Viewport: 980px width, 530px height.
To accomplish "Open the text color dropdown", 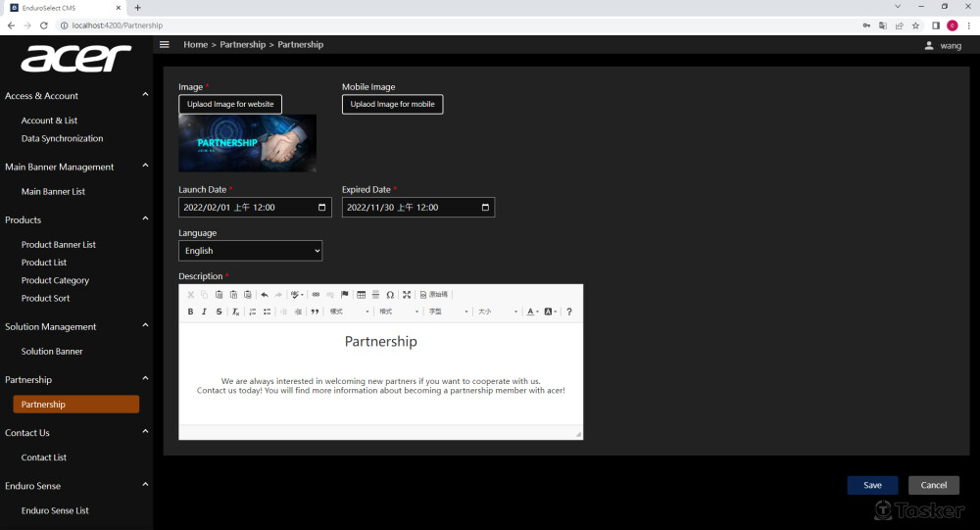I will coord(532,312).
